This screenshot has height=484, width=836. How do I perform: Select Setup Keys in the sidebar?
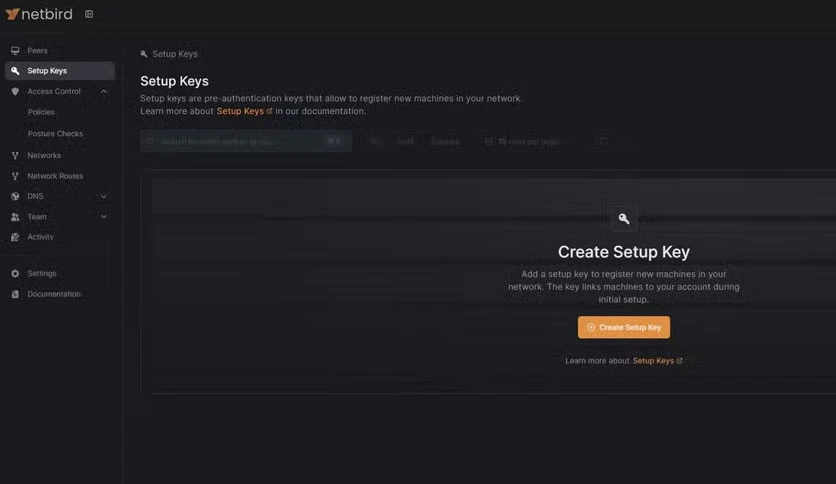click(60, 71)
